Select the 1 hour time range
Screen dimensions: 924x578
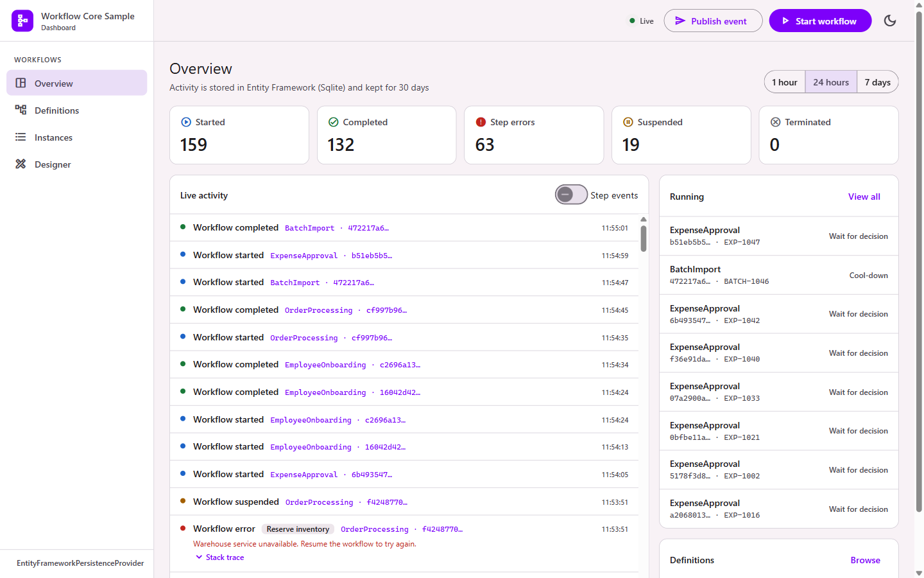(785, 82)
